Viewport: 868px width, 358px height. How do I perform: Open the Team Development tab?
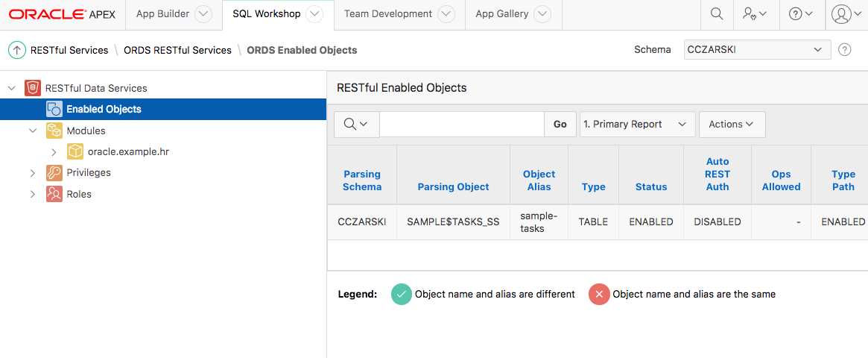pos(388,14)
